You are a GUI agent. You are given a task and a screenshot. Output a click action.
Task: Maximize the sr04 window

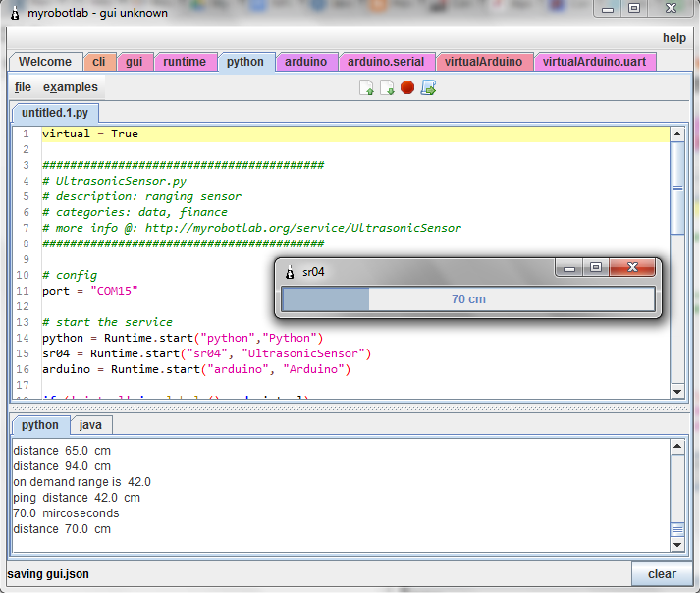[596, 268]
